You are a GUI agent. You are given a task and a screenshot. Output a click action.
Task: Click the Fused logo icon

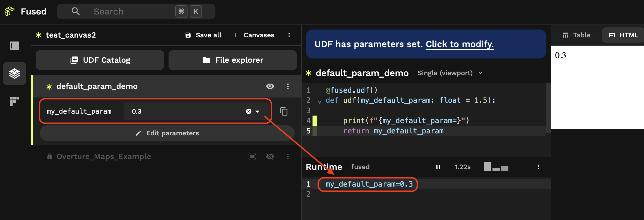(9, 11)
